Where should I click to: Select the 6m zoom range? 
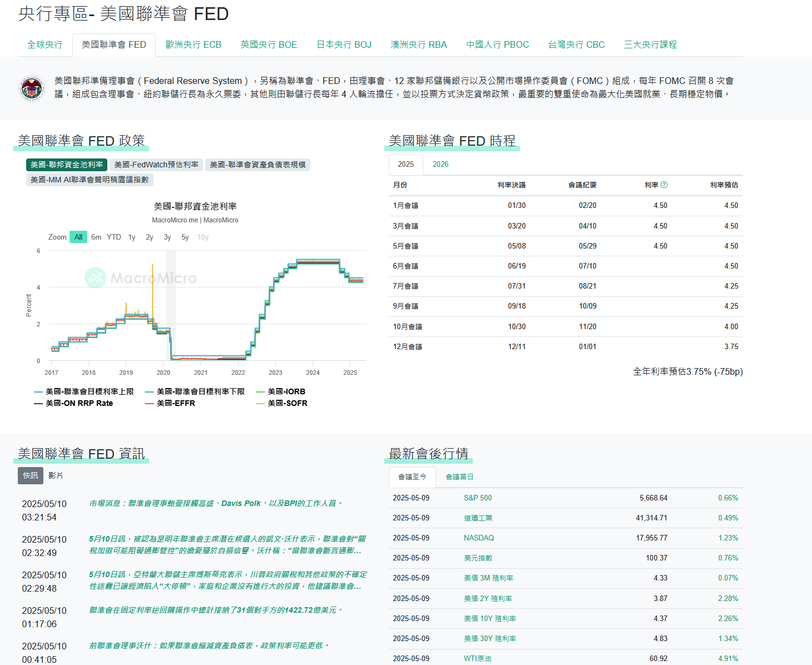click(x=96, y=237)
